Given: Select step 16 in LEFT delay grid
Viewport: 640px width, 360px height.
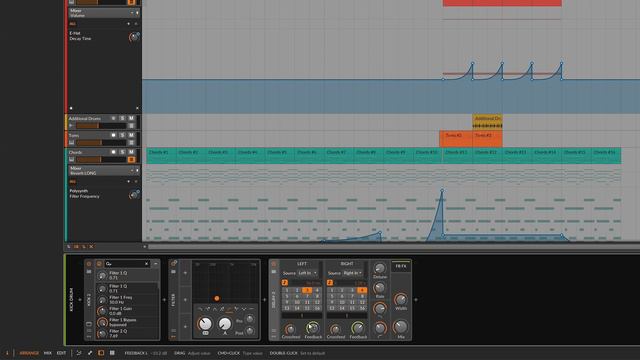Looking at the screenshot, I should click(x=317, y=308).
